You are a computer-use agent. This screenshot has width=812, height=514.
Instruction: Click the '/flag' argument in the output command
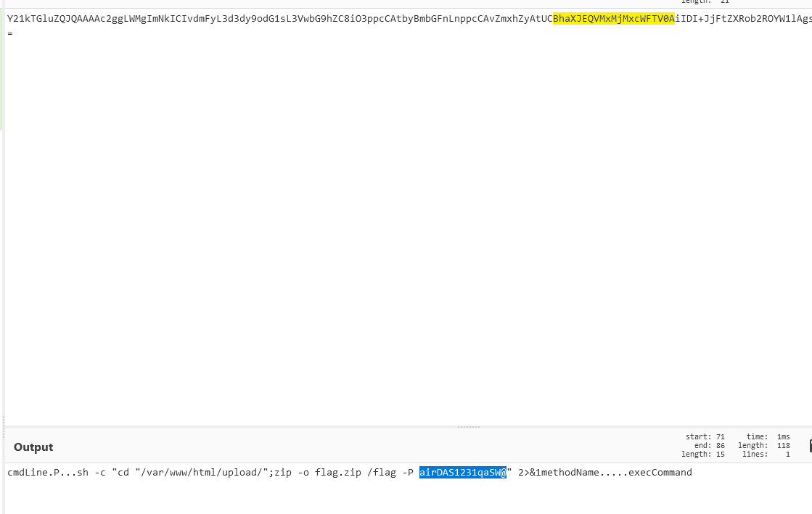coord(382,472)
